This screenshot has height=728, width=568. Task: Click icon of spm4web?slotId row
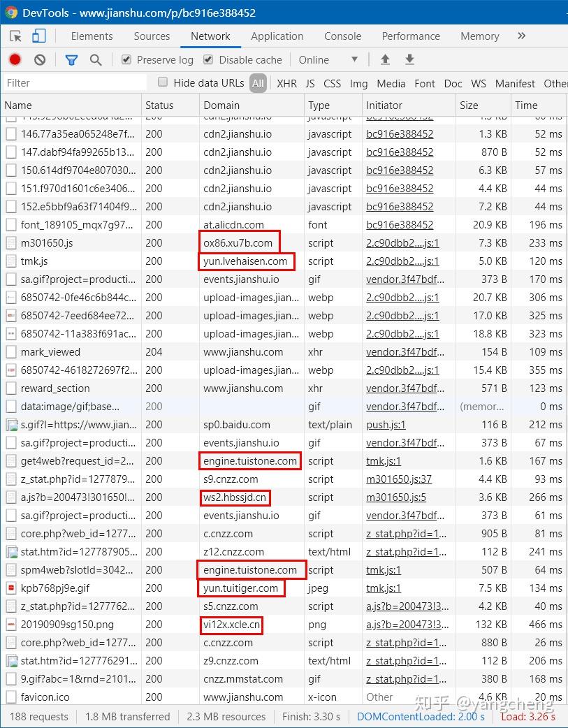(x=11, y=570)
